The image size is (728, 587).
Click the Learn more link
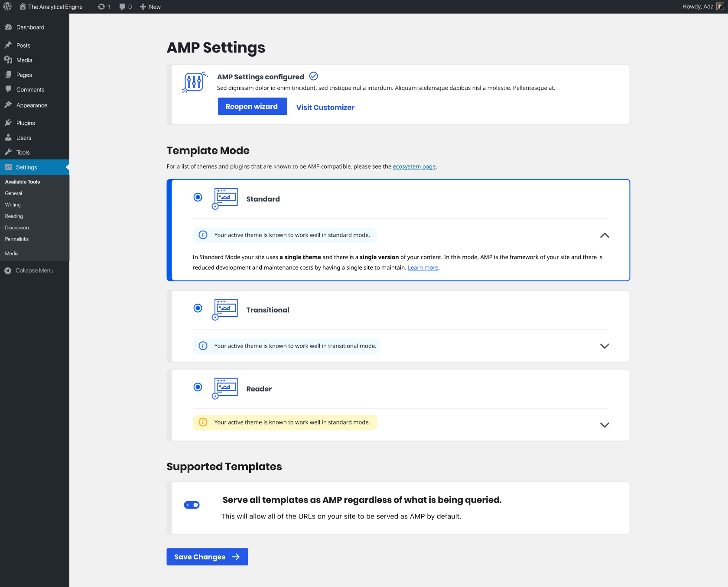tap(423, 267)
